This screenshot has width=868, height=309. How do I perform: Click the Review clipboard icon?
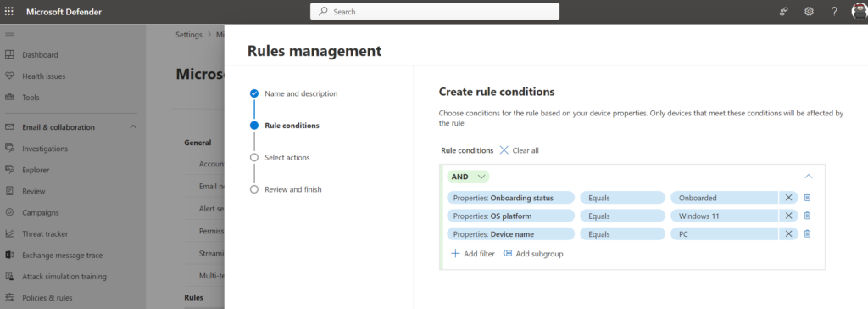coord(9,191)
